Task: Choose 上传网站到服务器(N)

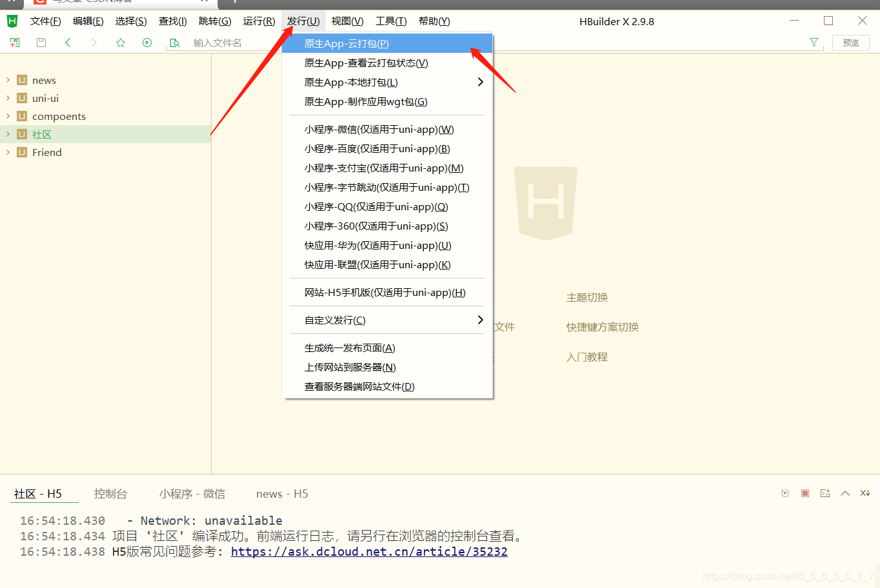Action: click(x=387, y=367)
